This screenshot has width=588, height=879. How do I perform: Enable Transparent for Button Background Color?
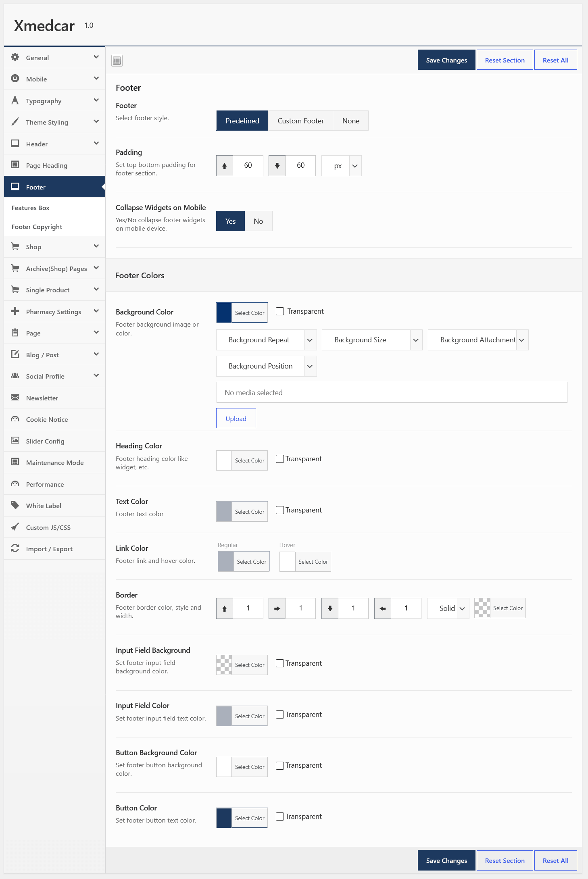pos(280,765)
